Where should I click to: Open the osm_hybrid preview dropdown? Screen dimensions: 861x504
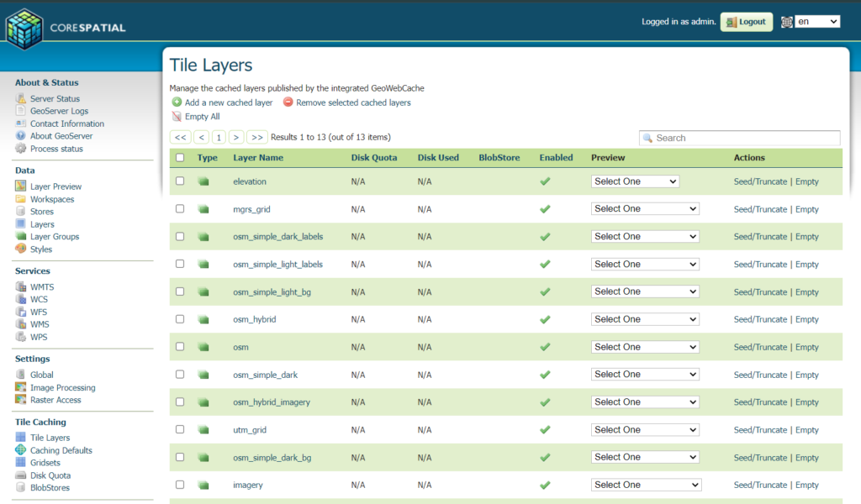(645, 319)
